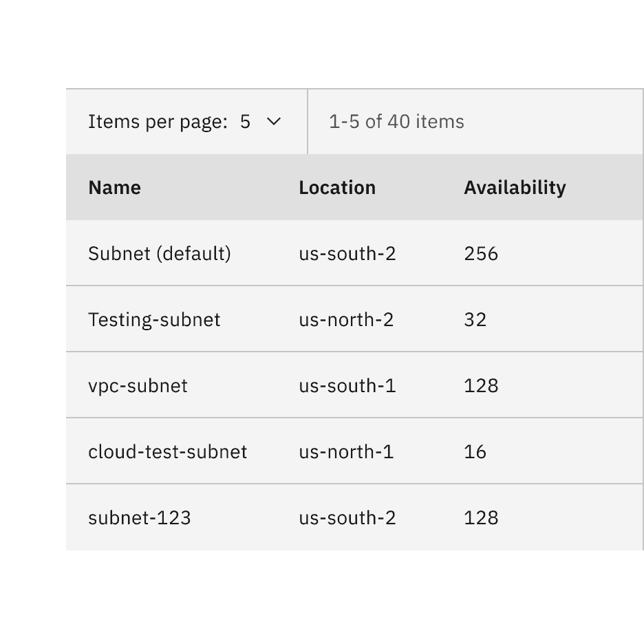Click the us-north-2 location cell

pyautogui.click(x=347, y=319)
